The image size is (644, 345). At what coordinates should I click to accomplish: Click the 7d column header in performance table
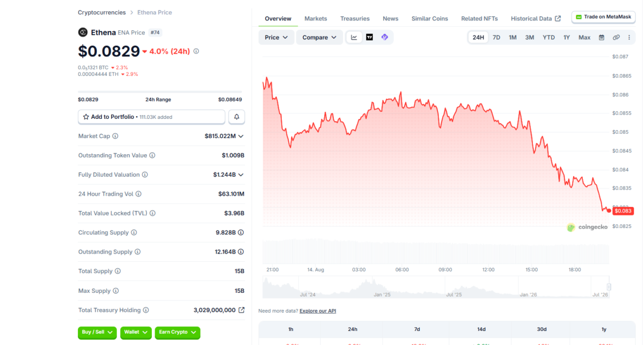pyautogui.click(x=417, y=329)
